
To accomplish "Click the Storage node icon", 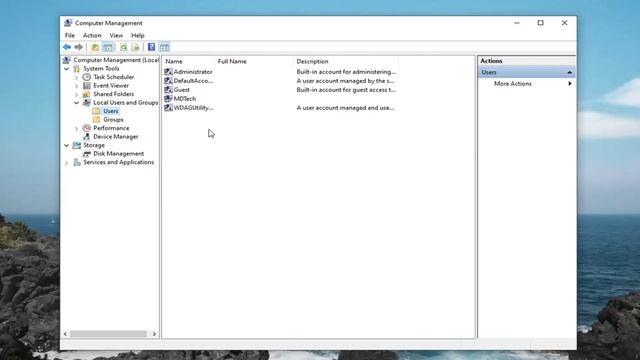I will point(77,145).
